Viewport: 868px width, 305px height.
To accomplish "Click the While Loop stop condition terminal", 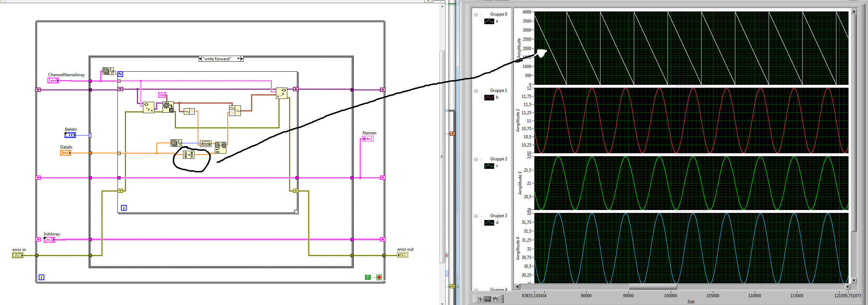I will [379, 277].
